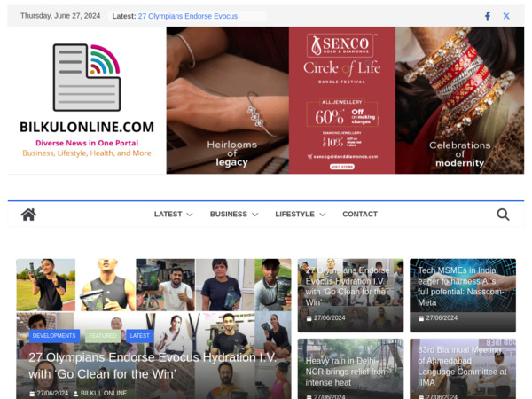Open 83rd Biannual Meeting article

click(462, 366)
